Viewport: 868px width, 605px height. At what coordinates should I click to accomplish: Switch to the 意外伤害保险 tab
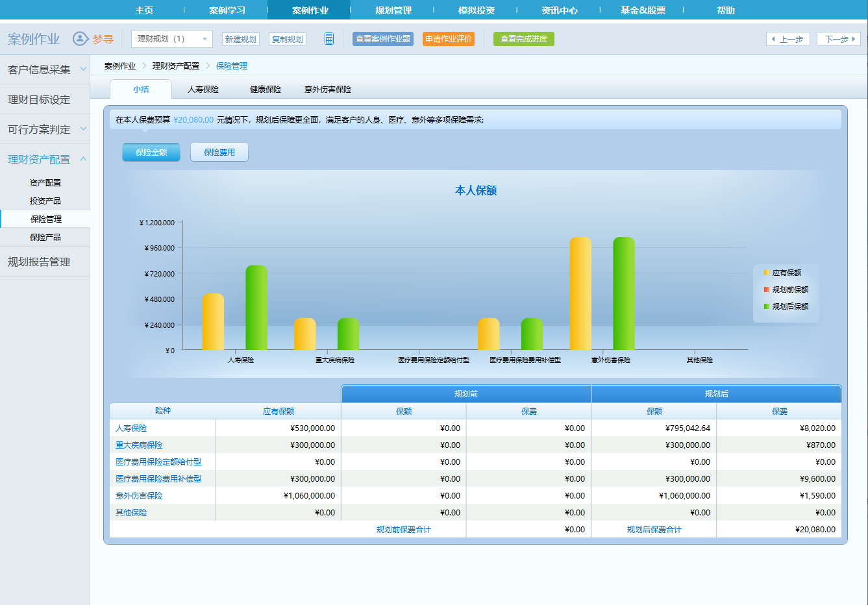tap(328, 89)
